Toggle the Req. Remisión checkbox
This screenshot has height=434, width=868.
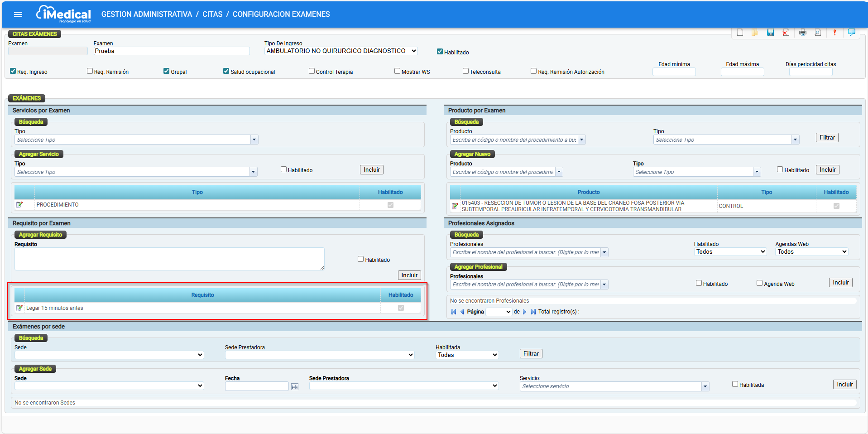pos(90,71)
